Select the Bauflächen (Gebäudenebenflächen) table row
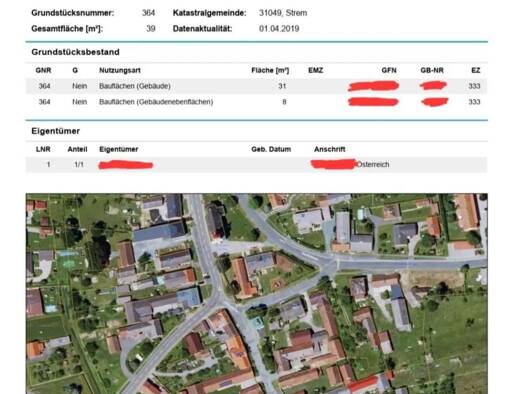Viewport: 525px width, 394px height. click(256, 102)
